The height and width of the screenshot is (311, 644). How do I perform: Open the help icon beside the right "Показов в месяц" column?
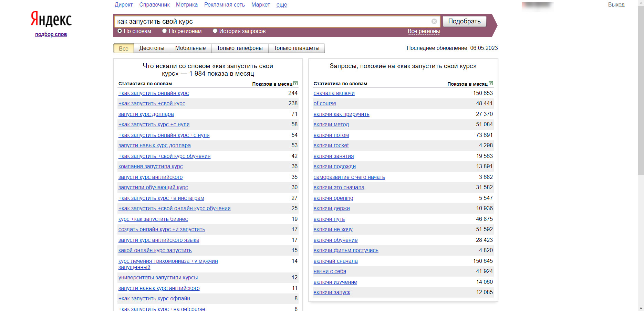click(491, 83)
